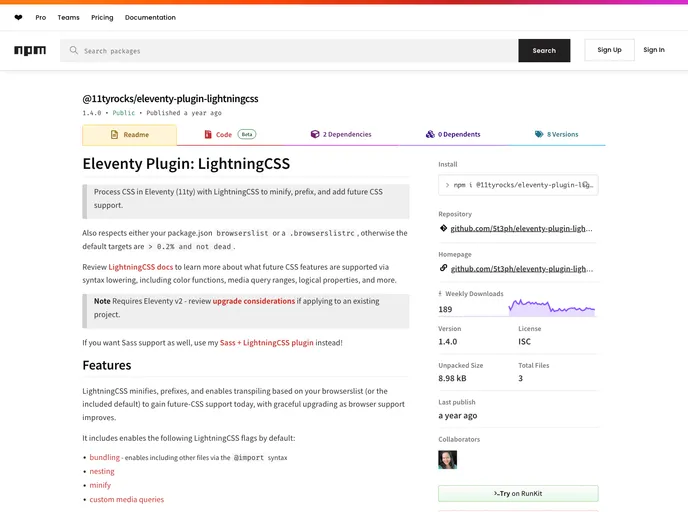This screenshot has width=688, height=512.
Task: Click the heading Eleventy Plugin: LightningCSS
Action: (x=186, y=164)
